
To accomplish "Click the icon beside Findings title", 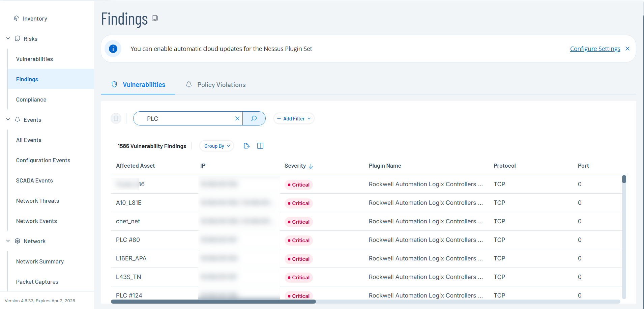I will (155, 18).
